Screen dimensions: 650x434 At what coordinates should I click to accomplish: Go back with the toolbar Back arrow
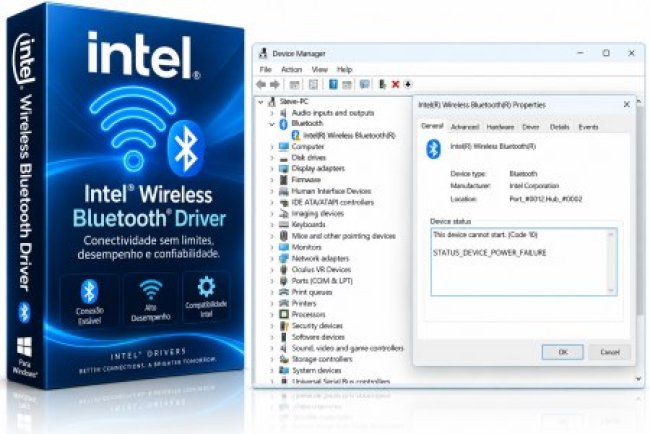click(261, 85)
